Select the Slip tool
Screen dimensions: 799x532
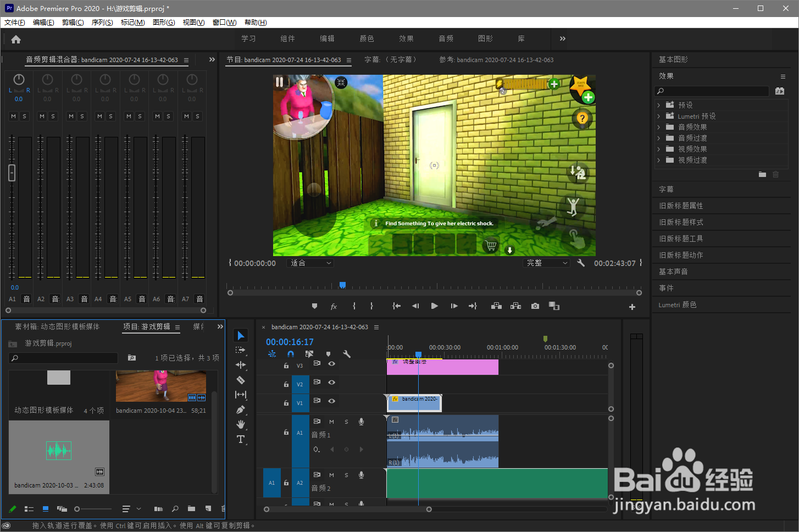point(241,395)
